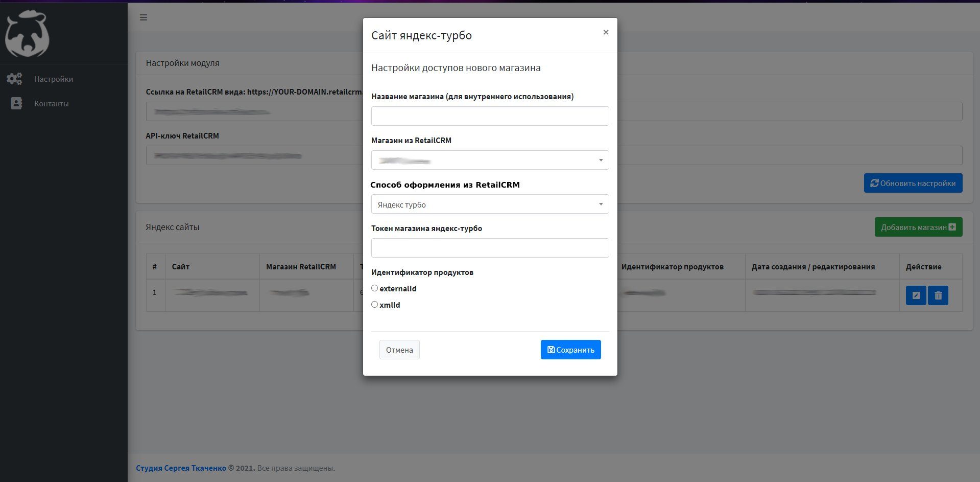Click the bear logo in the sidebar
This screenshot has height=482, width=980.
pyautogui.click(x=27, y=34)
